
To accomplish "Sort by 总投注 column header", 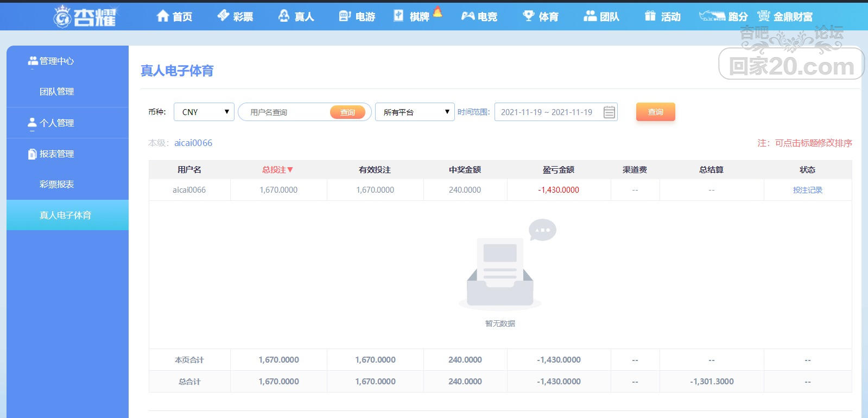I will pos(277,169).
